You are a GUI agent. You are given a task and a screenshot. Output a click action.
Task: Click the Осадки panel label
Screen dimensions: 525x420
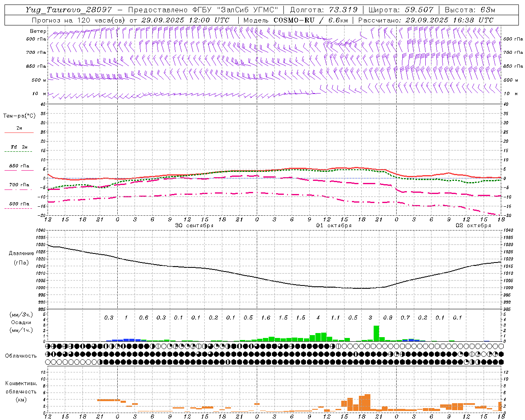[x=21, y=322]
